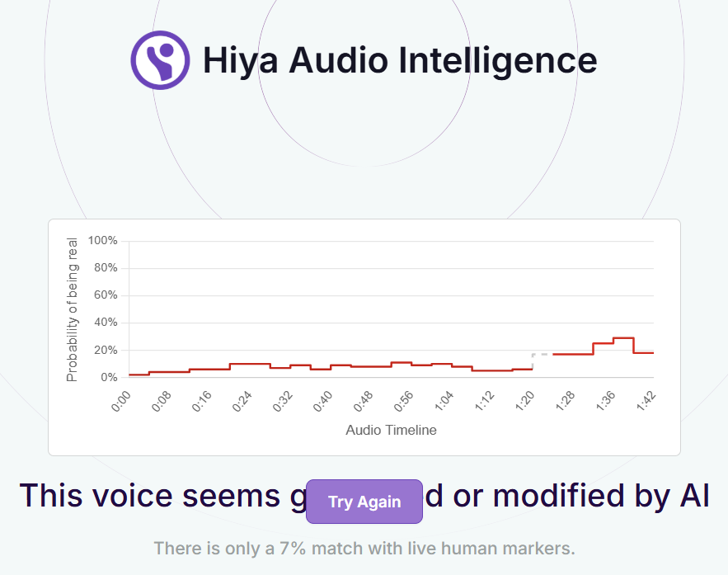This screenshot has width=728, height=575.
Task: Click the Hiya Audio Intelligence title
Action: coord(400,61)
